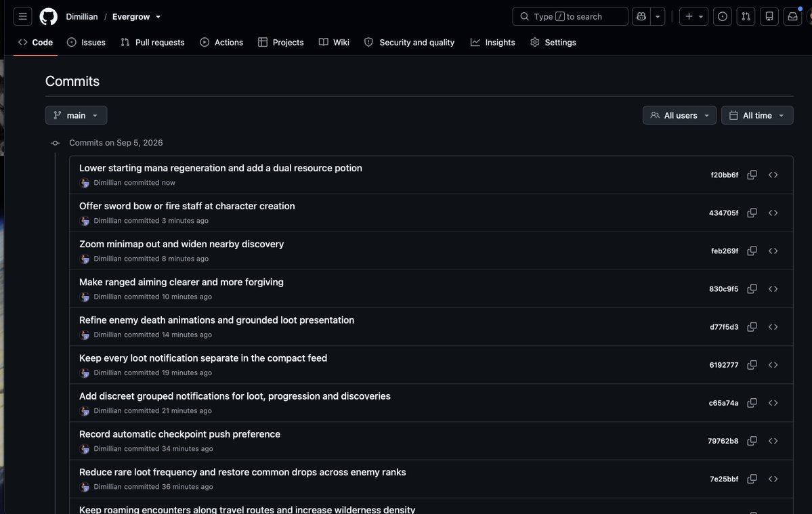Open the Wiki tab

(x=334, y=43)
